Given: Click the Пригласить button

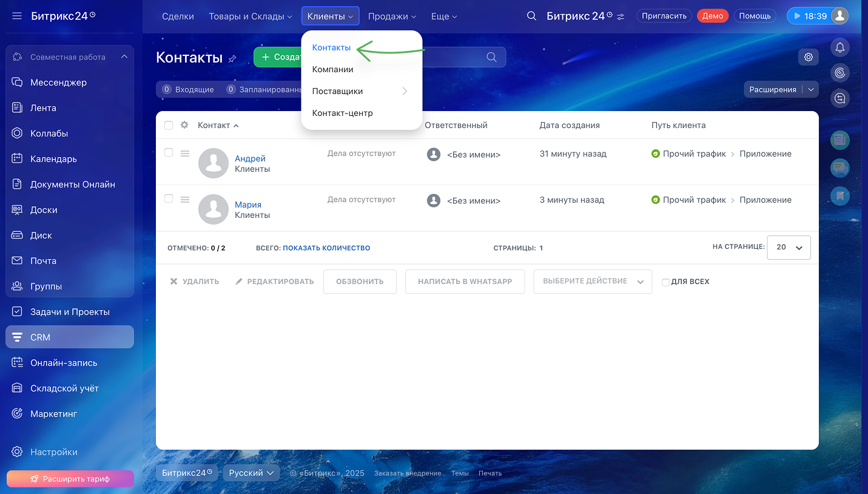Looking at the screenshot, I should pos(664,16).
